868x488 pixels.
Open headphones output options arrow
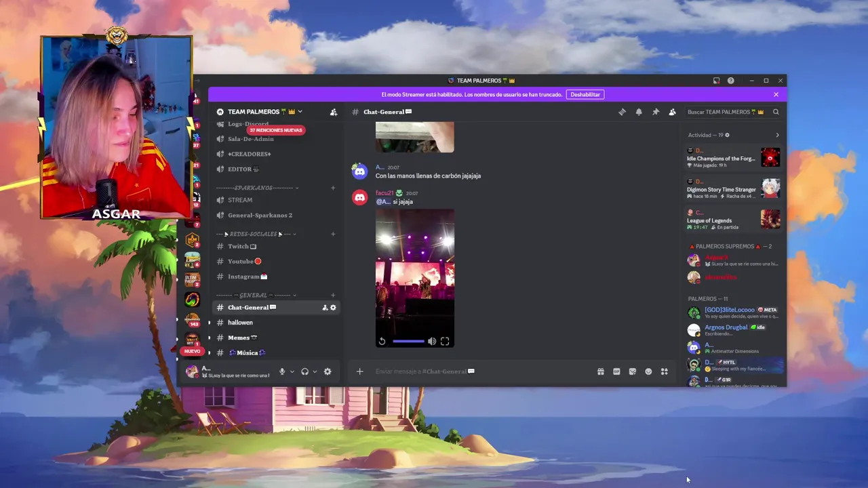(x=315, y=371)
